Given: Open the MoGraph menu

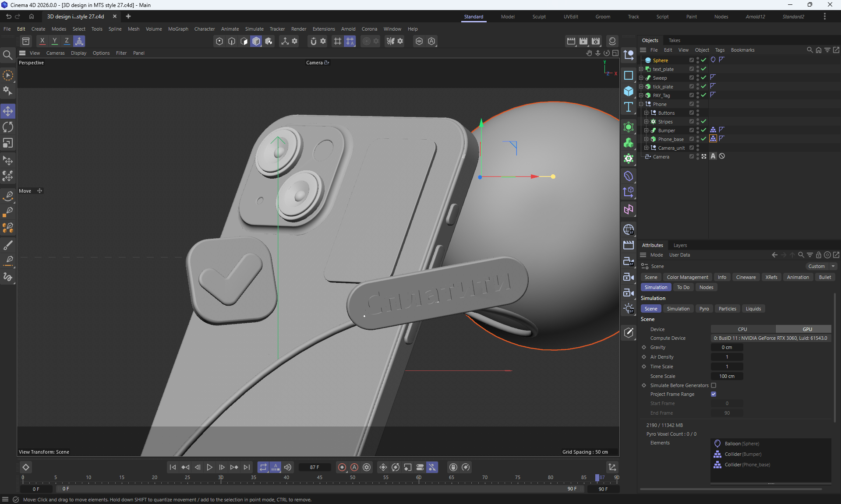Looking at the screenshot, I should 178,29.
